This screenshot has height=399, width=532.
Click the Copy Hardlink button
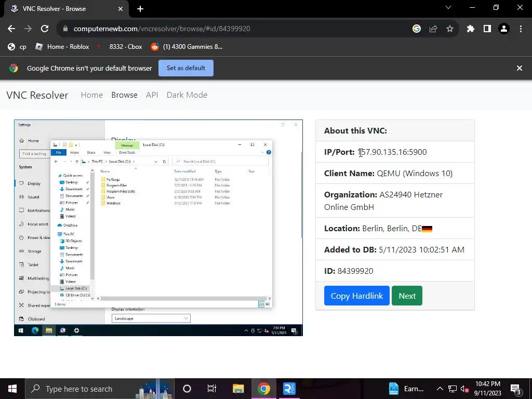click(356, 296)
